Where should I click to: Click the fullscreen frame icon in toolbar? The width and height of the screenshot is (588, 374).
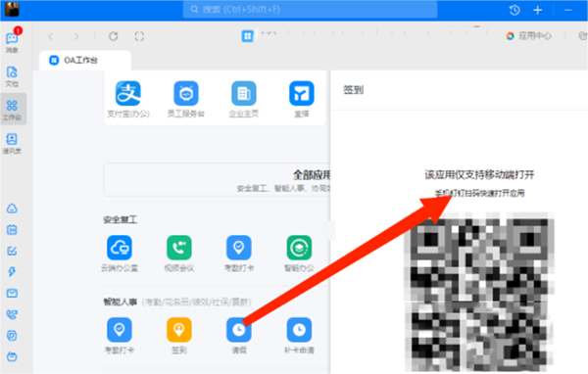[x=139, y=36]
